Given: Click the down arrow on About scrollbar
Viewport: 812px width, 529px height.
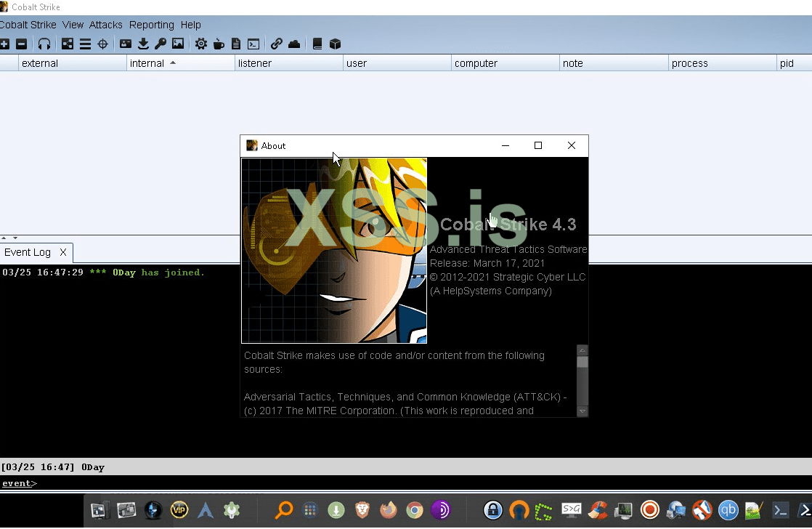Looking at the screenshot, I should [x=582, y=411].
